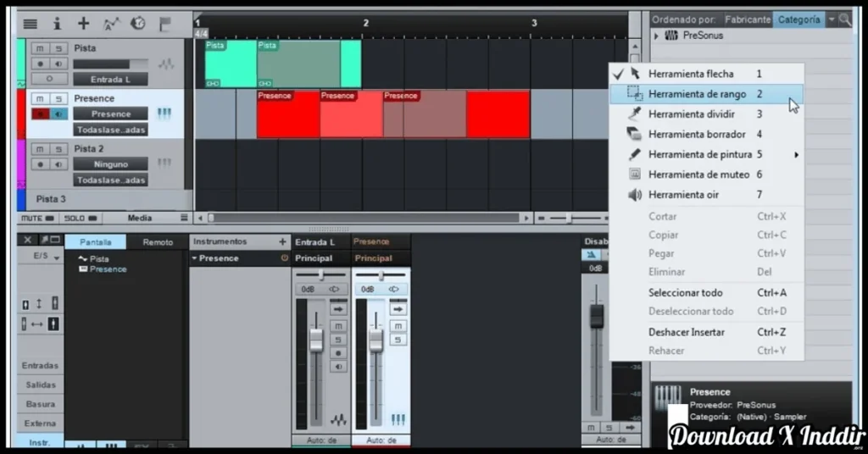The width and height of the screenshot is (868, 454).
Task: Sort browser by Fabricante
Action: [748, 19]
